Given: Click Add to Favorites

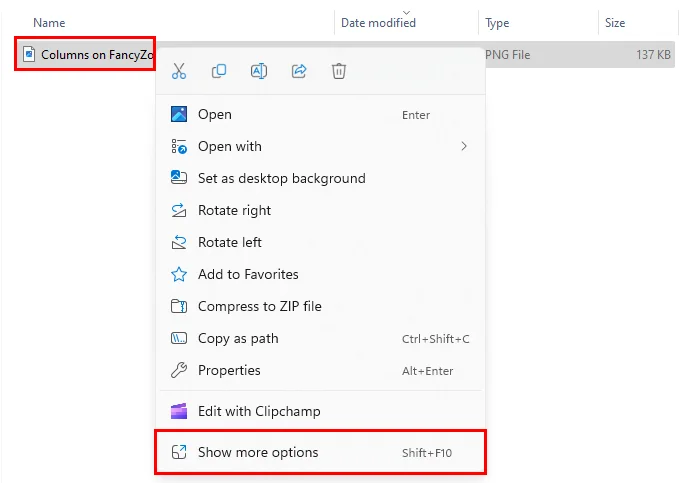Looking at the screenshot, I should coord(248,274).
